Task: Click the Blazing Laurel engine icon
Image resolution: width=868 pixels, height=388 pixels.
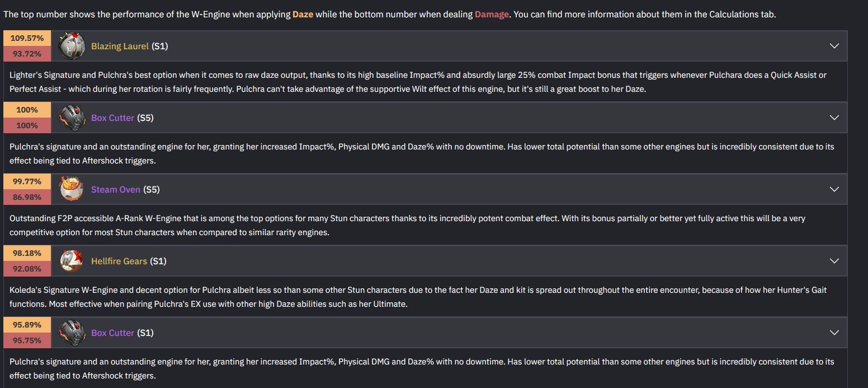Action: pos(72,46)
